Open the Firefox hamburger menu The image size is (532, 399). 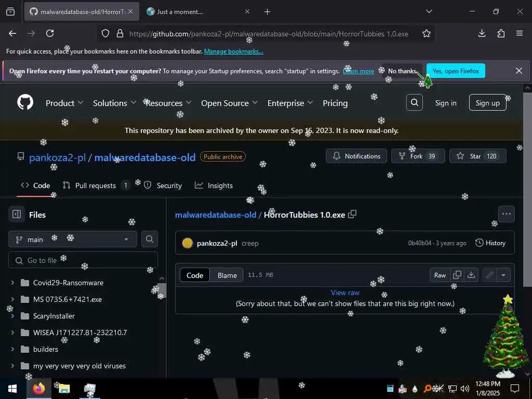click(x=520, y=33)
